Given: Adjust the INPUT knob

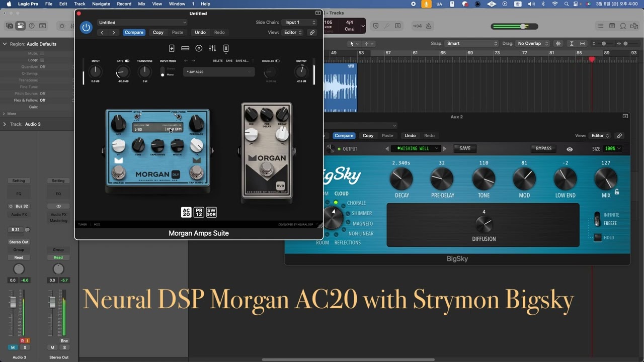Looking at the screenshot, I should tap(95, 72).
